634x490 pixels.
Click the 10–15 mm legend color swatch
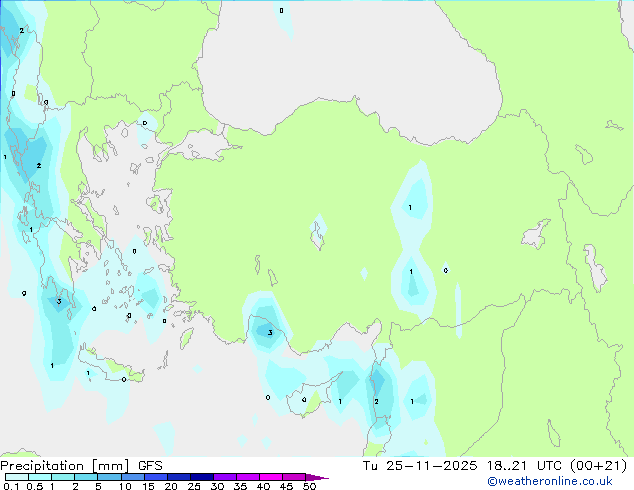coord(132,477)
